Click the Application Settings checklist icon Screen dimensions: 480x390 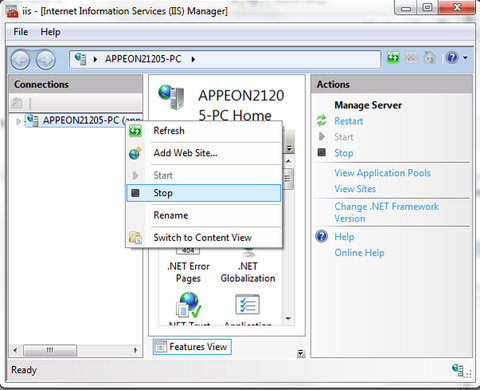[x=247, y=304]
